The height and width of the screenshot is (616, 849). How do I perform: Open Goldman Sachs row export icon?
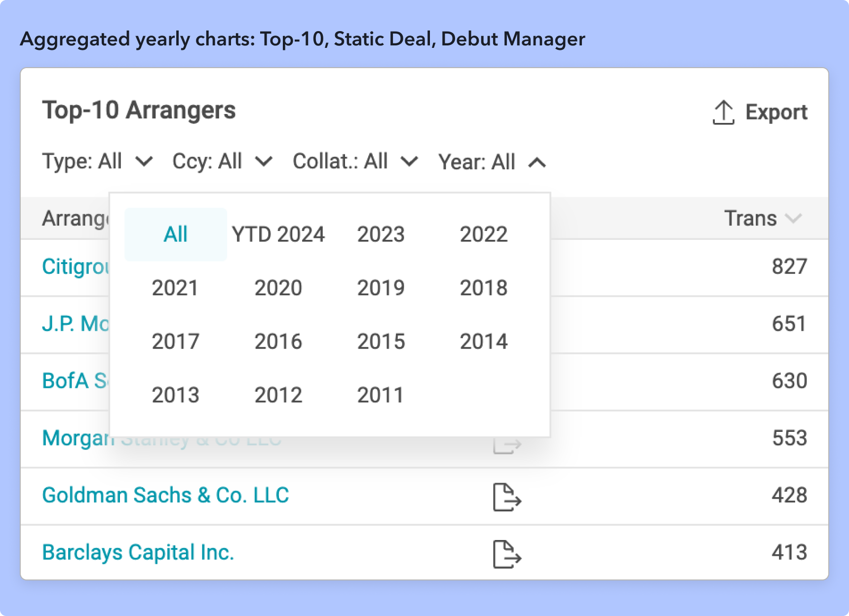507,497
